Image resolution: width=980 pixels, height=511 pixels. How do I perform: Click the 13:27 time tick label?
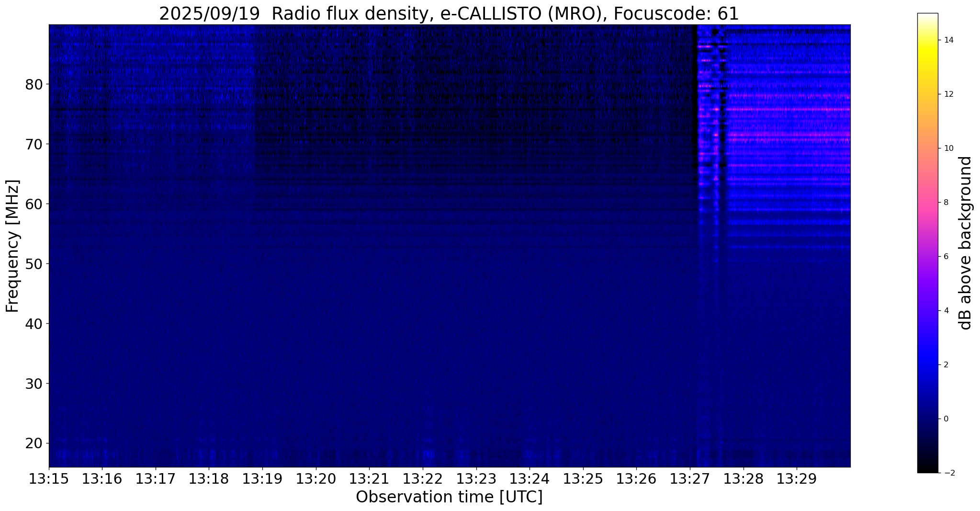(x=690, y=479)
